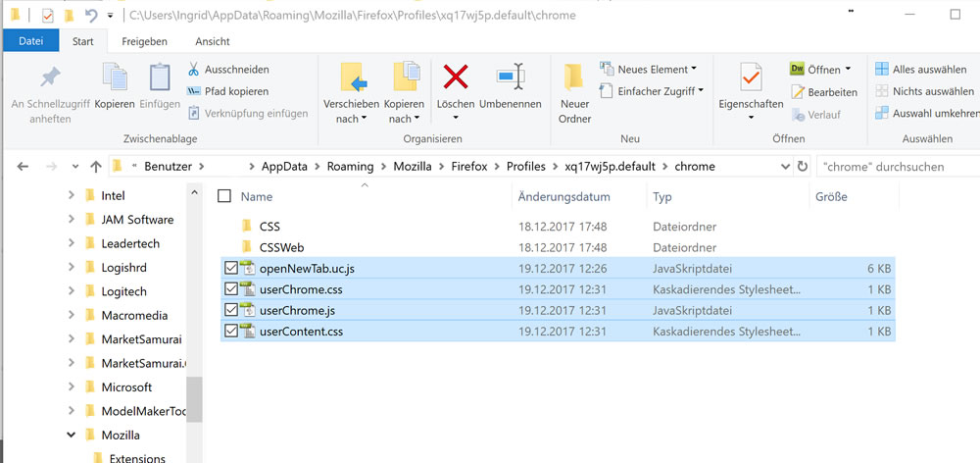
Task: Select the Leadertech folder in tree
Action: 130,243
